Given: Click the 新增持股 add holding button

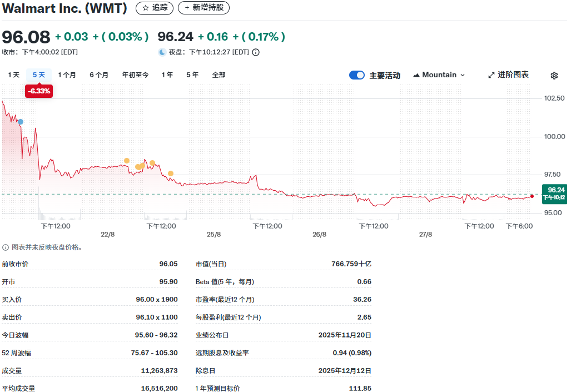Looking at the screenshot, I should (x=203, y=8).
